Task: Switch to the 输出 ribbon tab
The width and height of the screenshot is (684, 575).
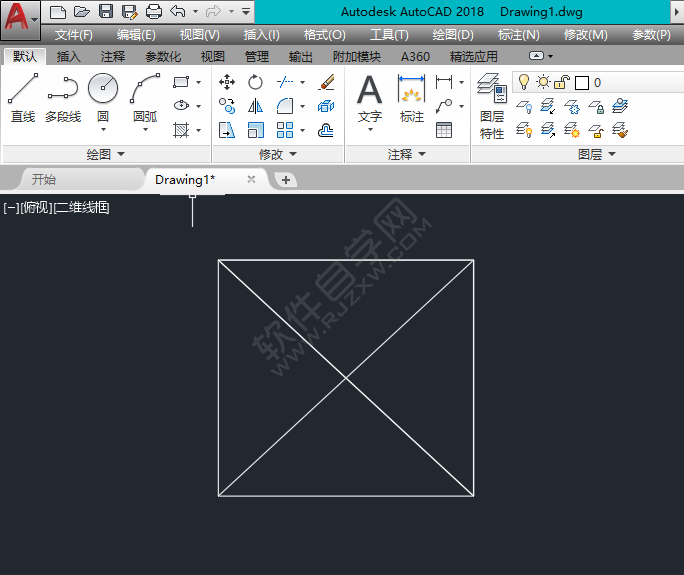Action: (301, 57)
